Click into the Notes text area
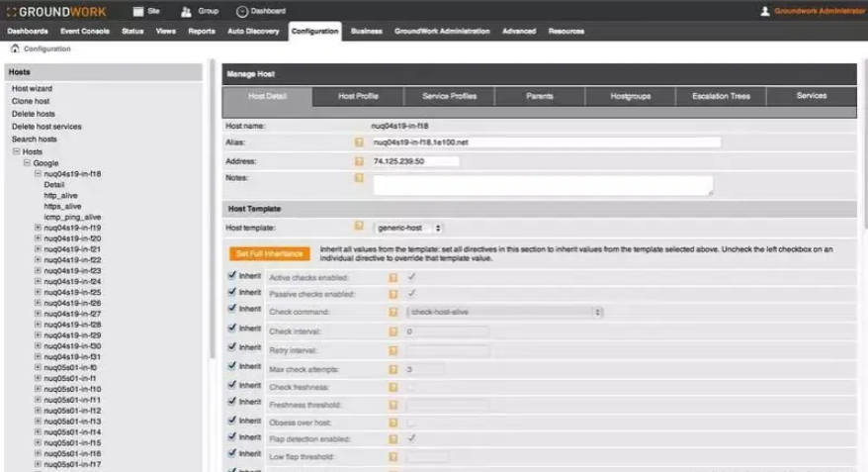 (544, 185)
